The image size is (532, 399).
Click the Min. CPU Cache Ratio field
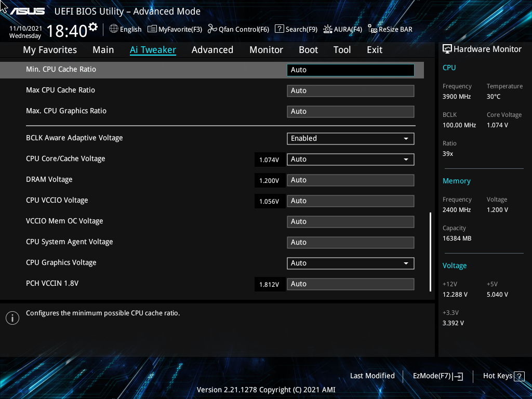coord(351,70)
